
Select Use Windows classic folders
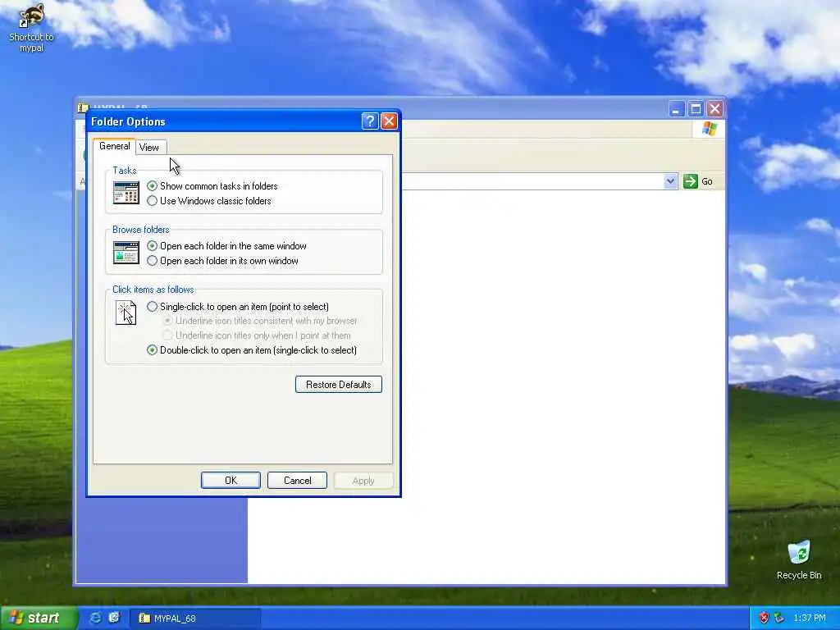[x=209, y=201]
